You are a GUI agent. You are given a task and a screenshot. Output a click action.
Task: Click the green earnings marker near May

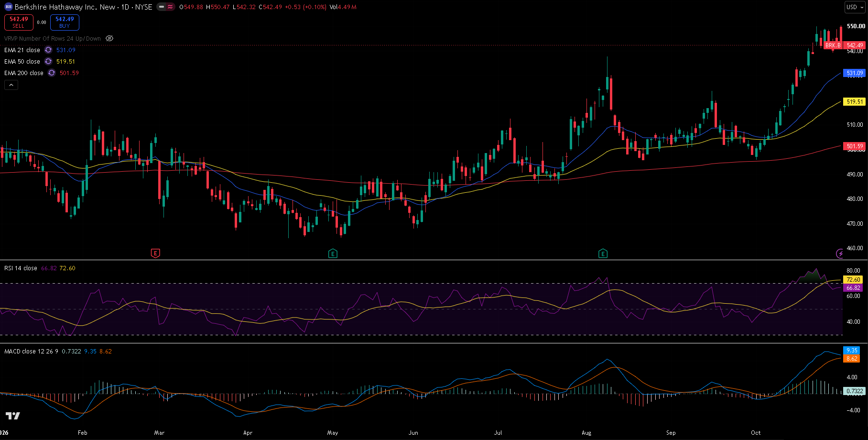333,253
